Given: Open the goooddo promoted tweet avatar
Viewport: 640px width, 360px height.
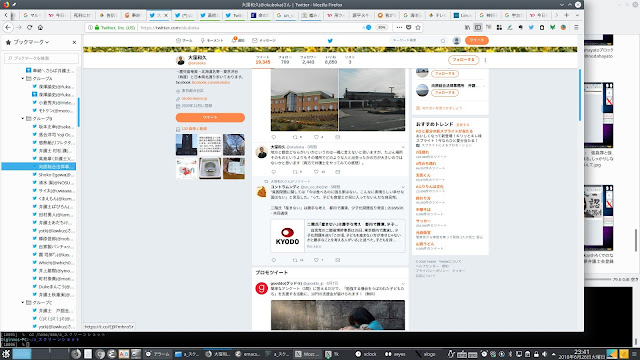Looking at the screenshot, I should [261, 288].
